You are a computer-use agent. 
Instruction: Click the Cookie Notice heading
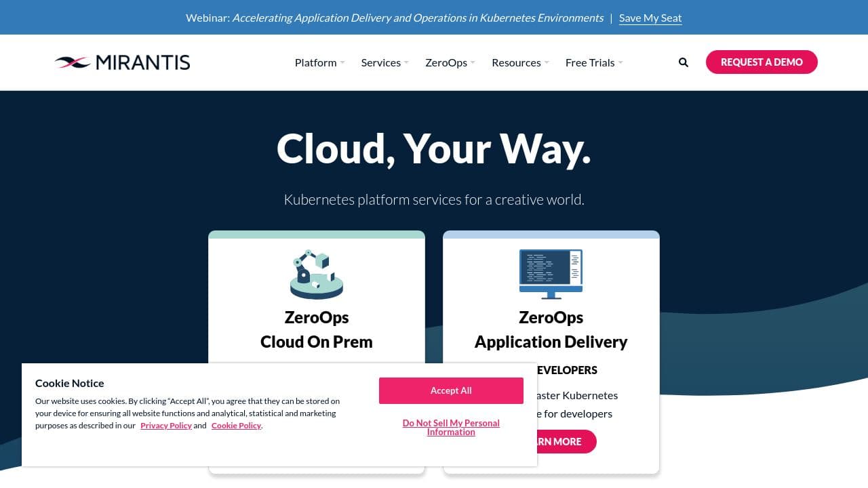click(x=70, y=383)
